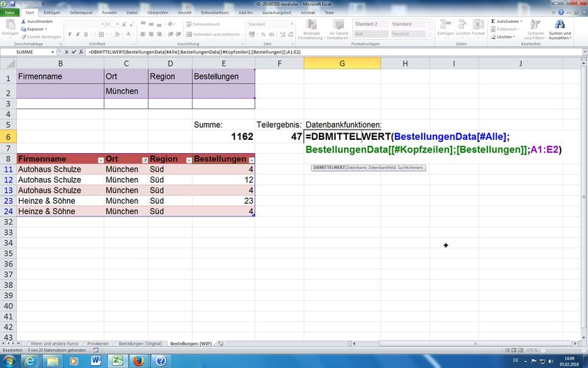Open the Formeln ribbon tab

110,13
